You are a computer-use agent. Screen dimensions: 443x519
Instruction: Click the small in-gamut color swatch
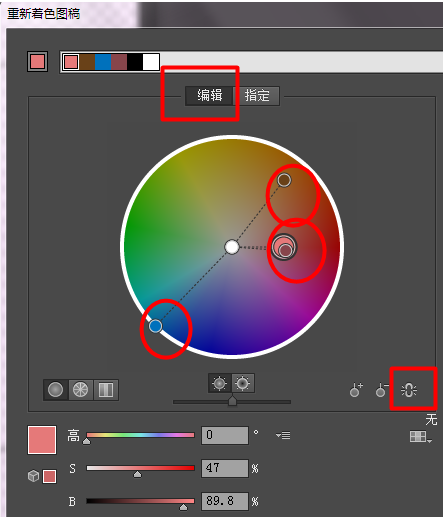[x=49, y=476]
